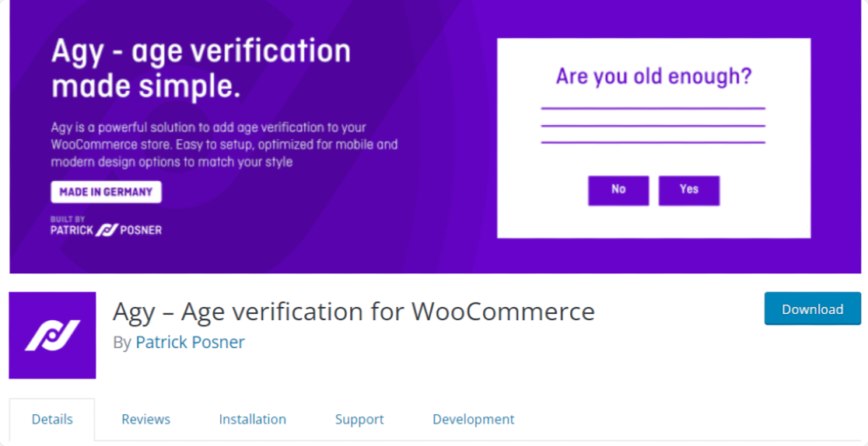This screenshot has width=868, height=446.
Task: Open Patrick Posner author link
Action: (190, 342)
